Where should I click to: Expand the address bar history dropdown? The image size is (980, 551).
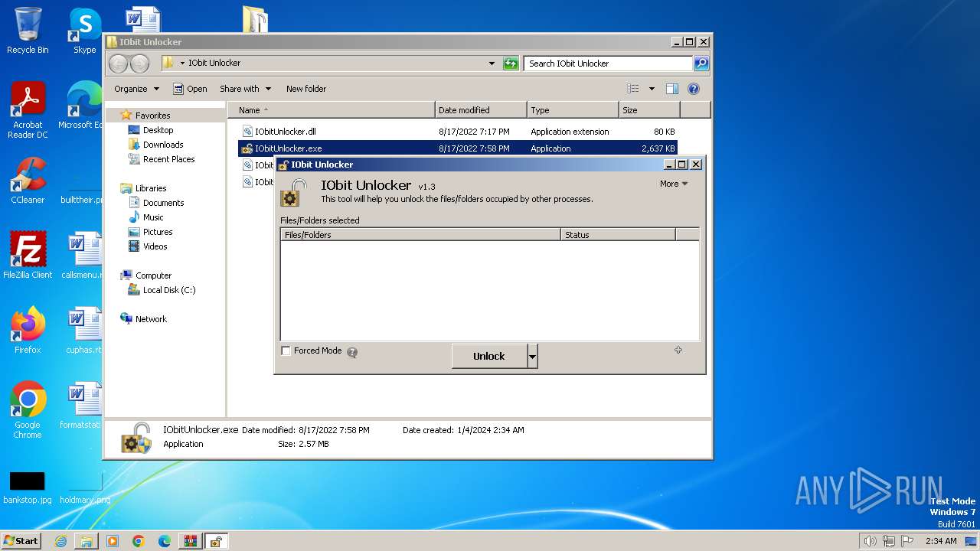(x=492, y=64)
